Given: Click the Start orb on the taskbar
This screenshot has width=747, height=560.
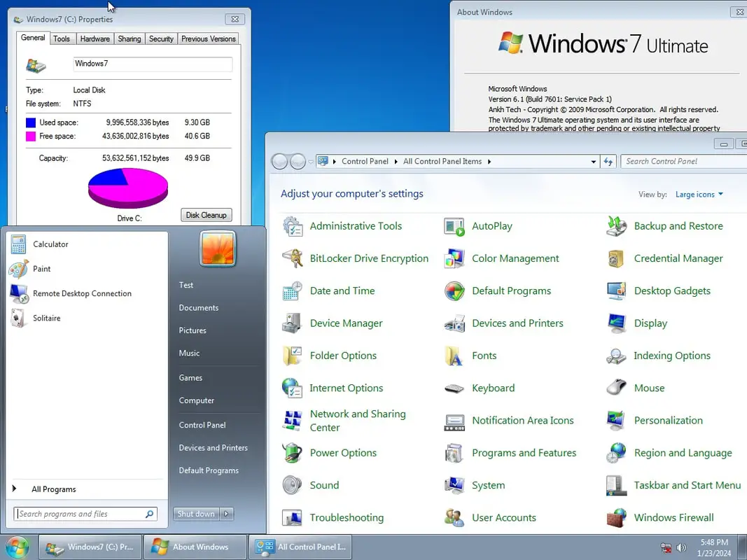Looking at the screenshot, I should pyautogui.click(x=17, y=547).
